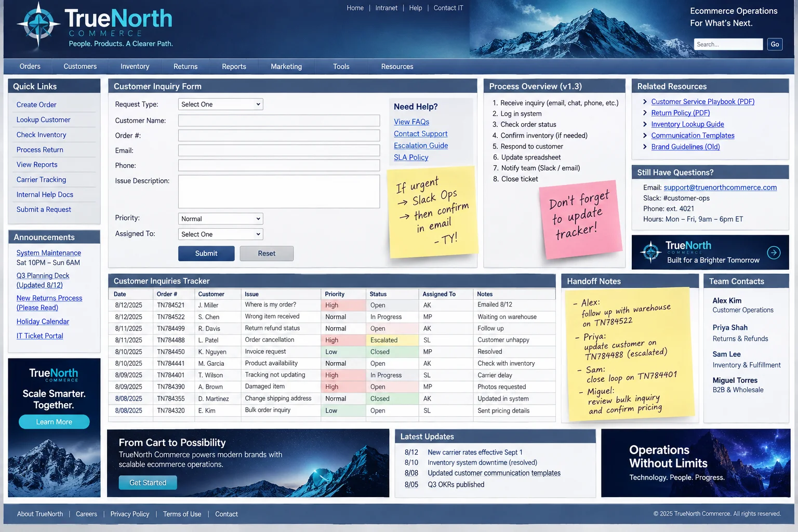Click the Operations Without Limits banner
The height and width of the screenshot is (532, 798).
point(696,463)
